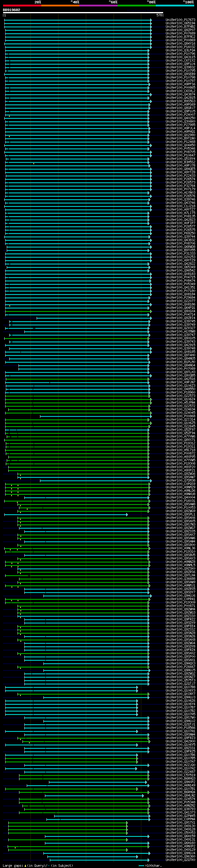Open hit UniRef100_B7FMC2
Image resolution: width=197 pixels, height=868 pixels.
click(x=180, y=37)
